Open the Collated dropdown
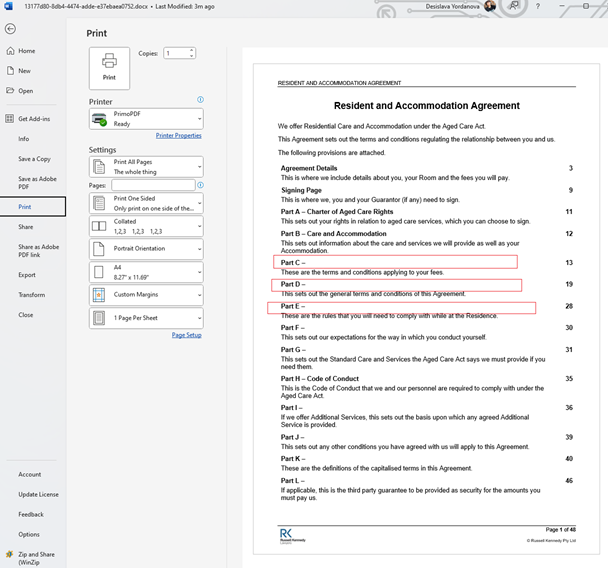Image resolution: width=608 pixels, height=568 pixels. tap(146, 226)
